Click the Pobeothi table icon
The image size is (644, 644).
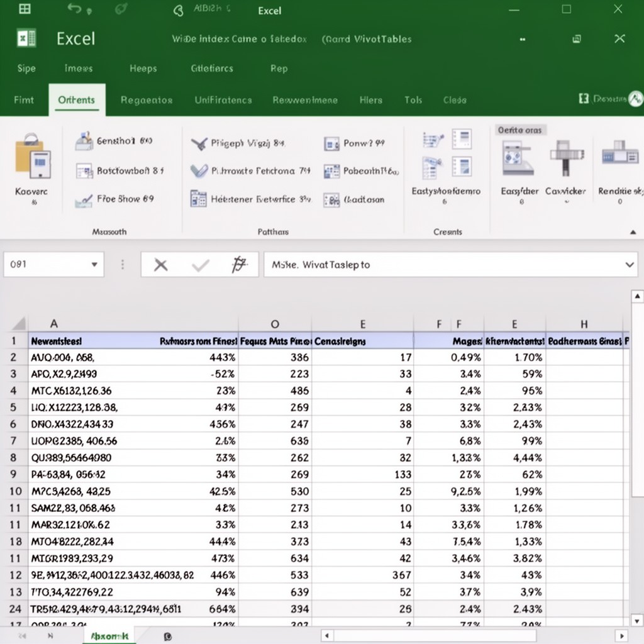coord(331,171)
